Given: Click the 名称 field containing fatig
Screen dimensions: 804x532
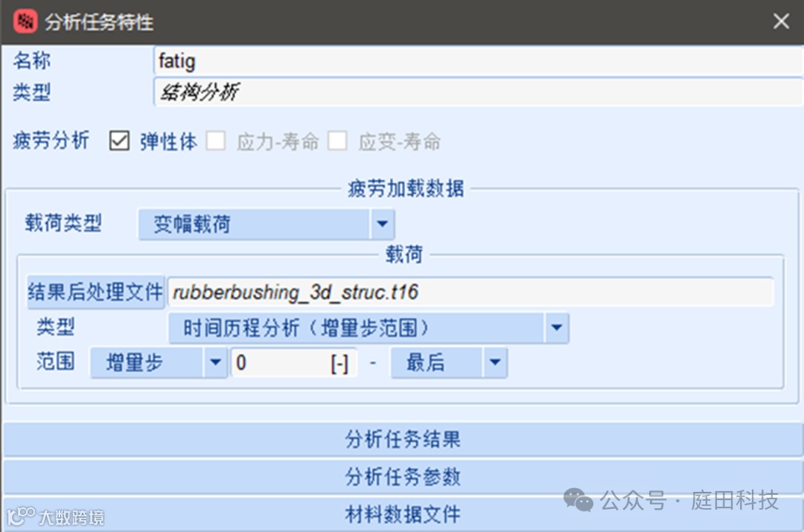Looking at the screenshot, I should (478, 61).
